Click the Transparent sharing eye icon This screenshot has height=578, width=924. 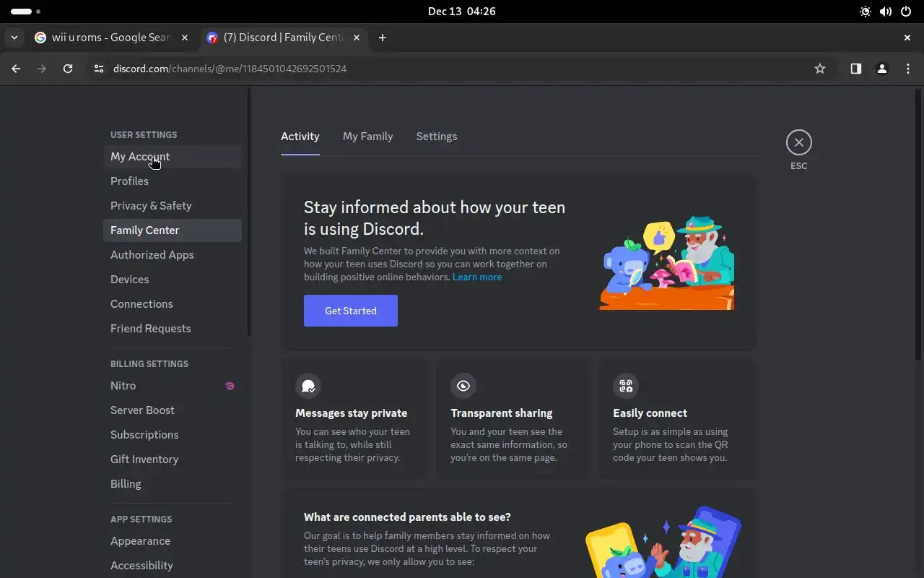pos(463,386)
